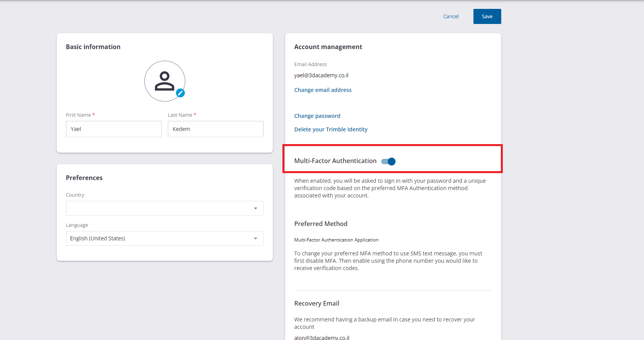
Task: Expand the Language dropdown
Action: click(164, 238)
